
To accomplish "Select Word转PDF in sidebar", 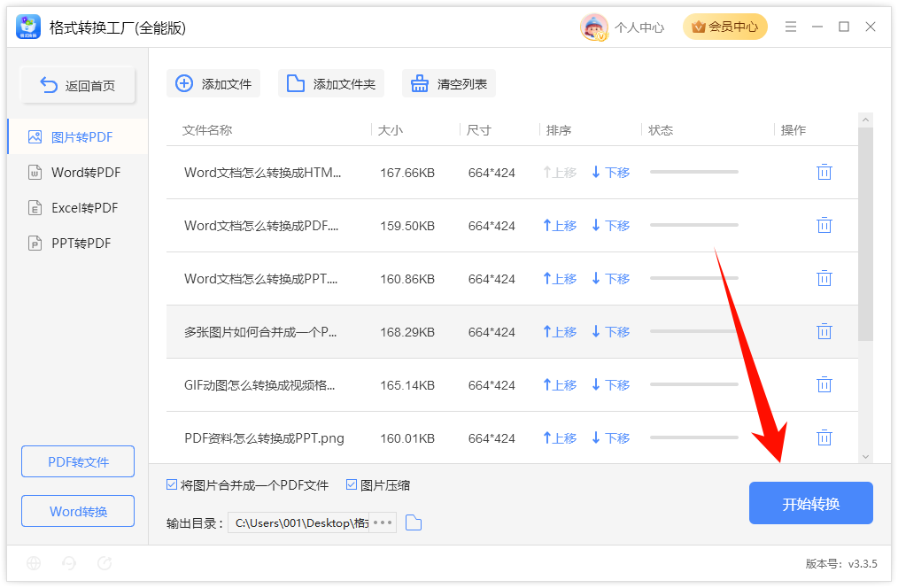I will point(78,173).
